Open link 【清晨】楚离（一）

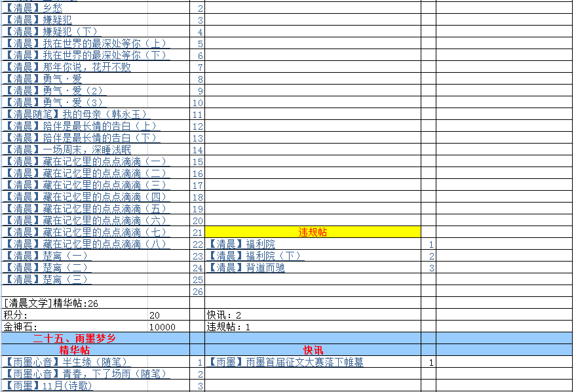click(47, 256)
